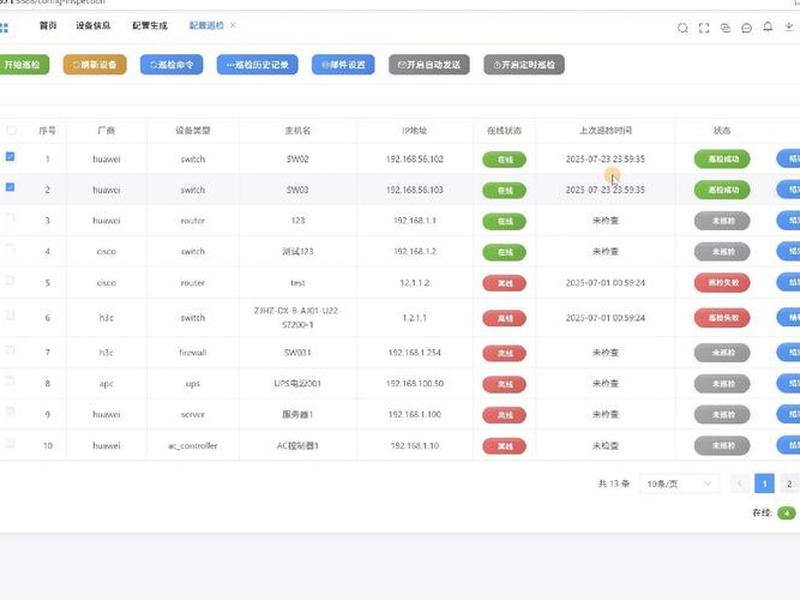
Task: Click the orange 刷新设备 button
Action: (x=95, y=65)
